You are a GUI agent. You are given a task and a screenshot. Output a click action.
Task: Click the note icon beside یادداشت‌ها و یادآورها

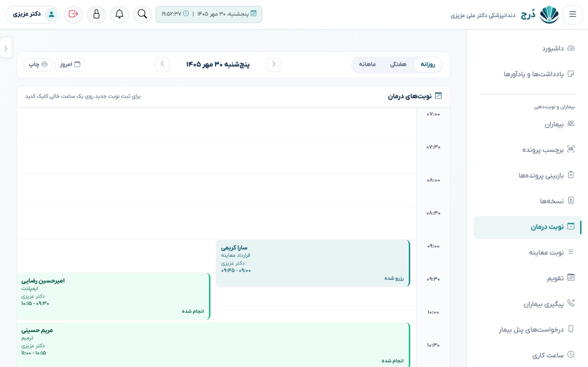pyautogui.click(x=571, y=74)
